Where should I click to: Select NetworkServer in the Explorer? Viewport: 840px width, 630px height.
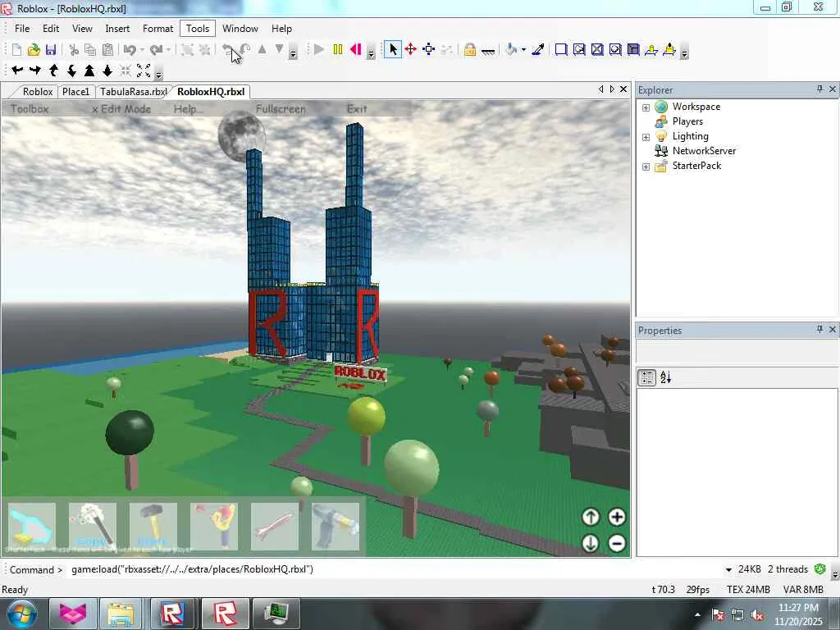[x=704, y=151]
